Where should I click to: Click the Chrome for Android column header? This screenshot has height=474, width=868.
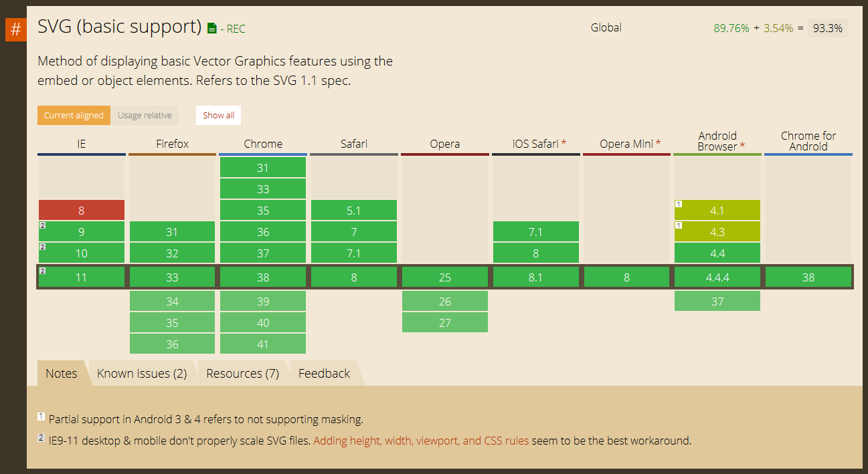click(808, 141)
